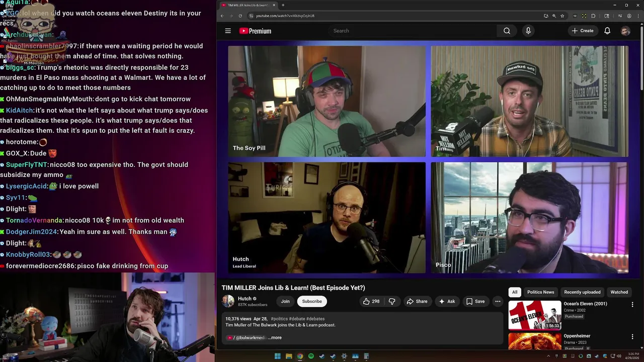Open the volume tray icon
Screen dimensions: 644x362
pos(619,356)
